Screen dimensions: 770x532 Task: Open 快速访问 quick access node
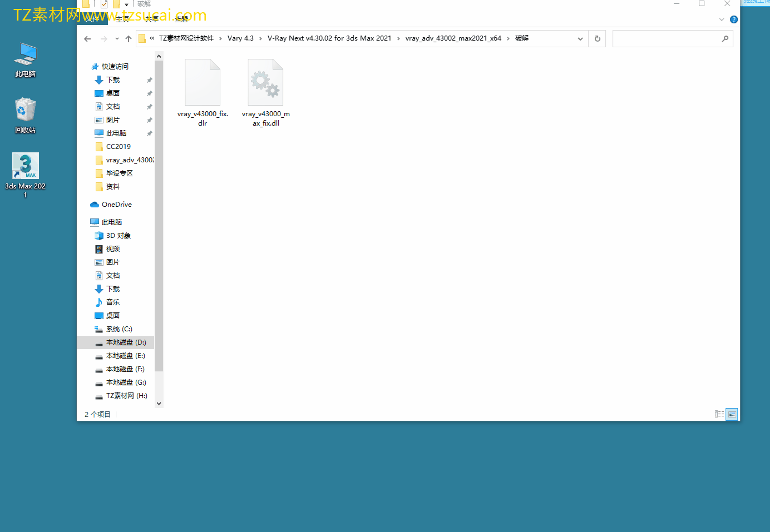click(110, 67)
